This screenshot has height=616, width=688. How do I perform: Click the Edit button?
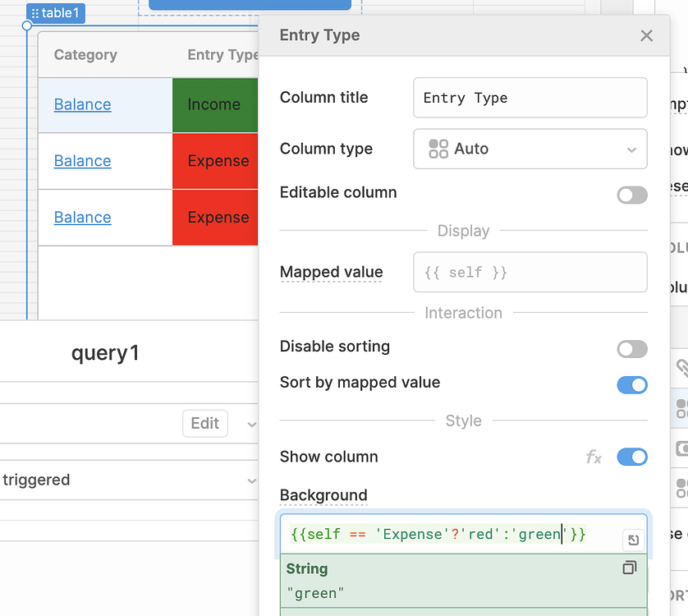tap(204, 424)
